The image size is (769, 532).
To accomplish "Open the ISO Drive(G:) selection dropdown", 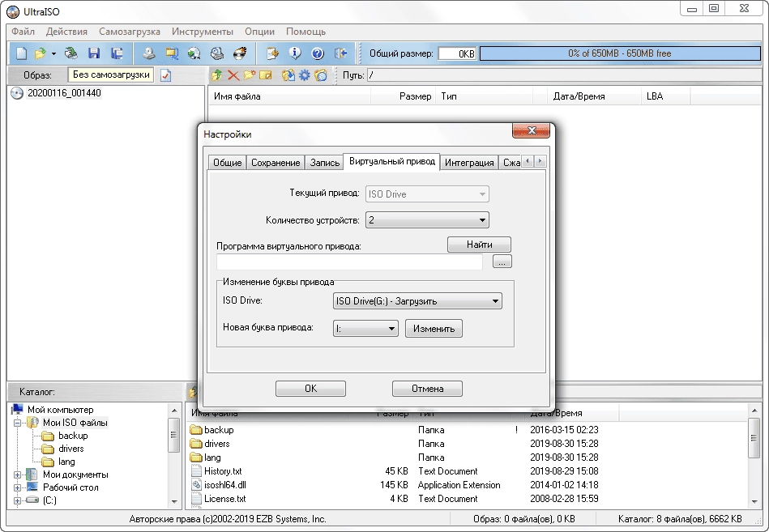I will (417, 301).
